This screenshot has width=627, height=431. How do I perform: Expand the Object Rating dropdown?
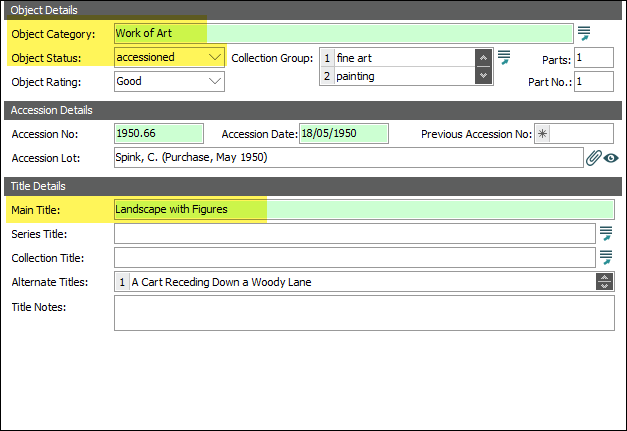(x=215, y=81)
